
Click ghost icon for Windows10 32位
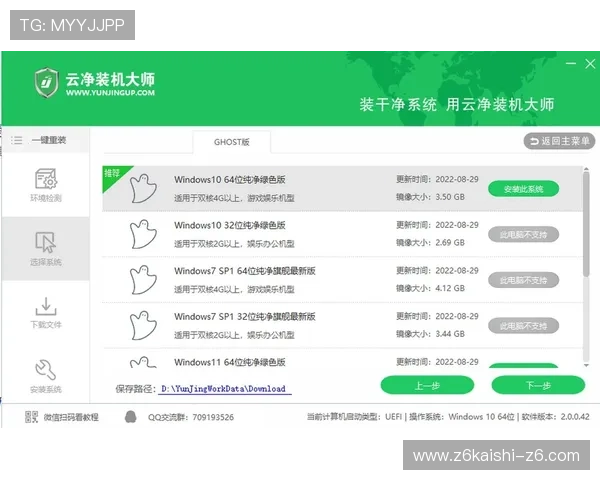tap(143, 234)
